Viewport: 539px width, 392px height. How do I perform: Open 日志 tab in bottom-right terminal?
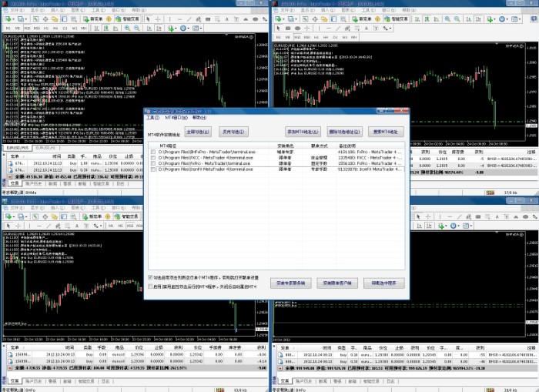(x=391, y=381)
